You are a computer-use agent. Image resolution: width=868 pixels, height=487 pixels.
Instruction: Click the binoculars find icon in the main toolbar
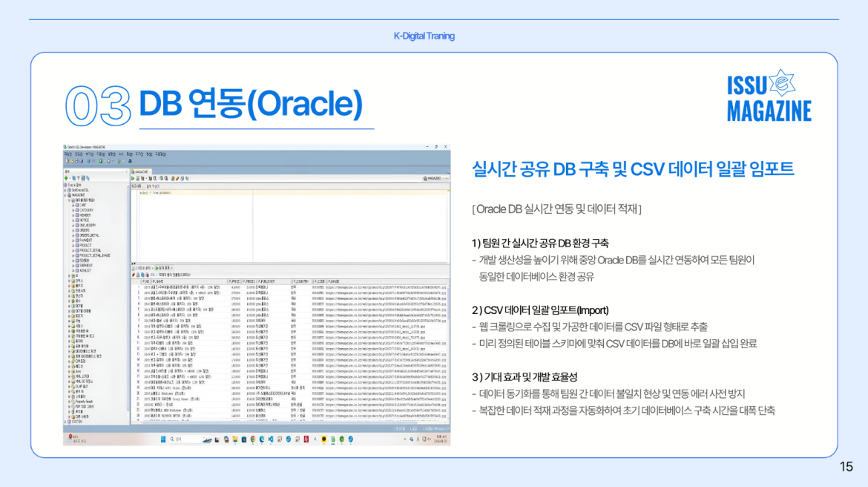pos(130,160)
